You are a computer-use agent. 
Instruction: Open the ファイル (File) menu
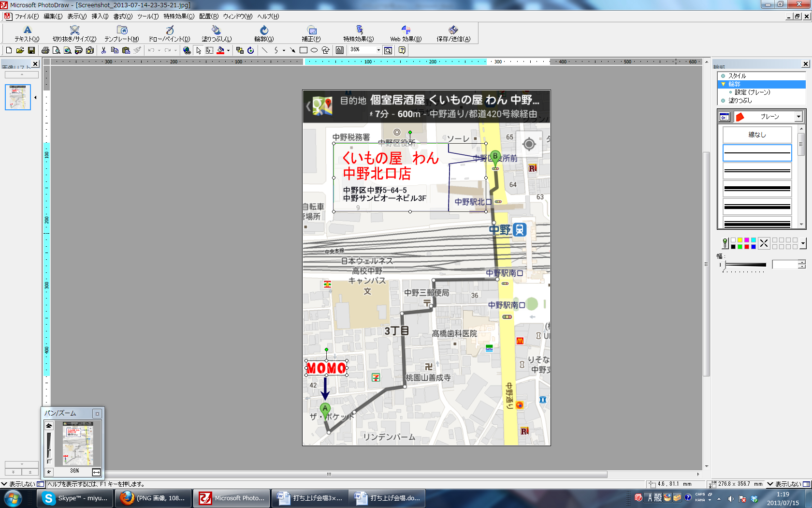tap(26, 16)
